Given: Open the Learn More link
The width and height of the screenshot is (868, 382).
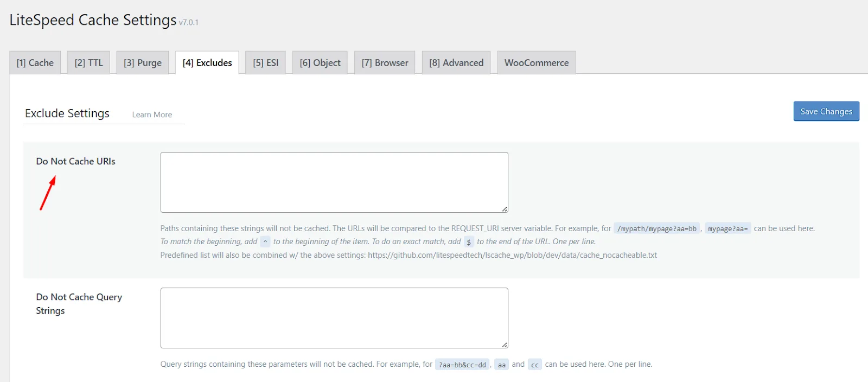Looking at the screenshot, I should coord(152,114).
